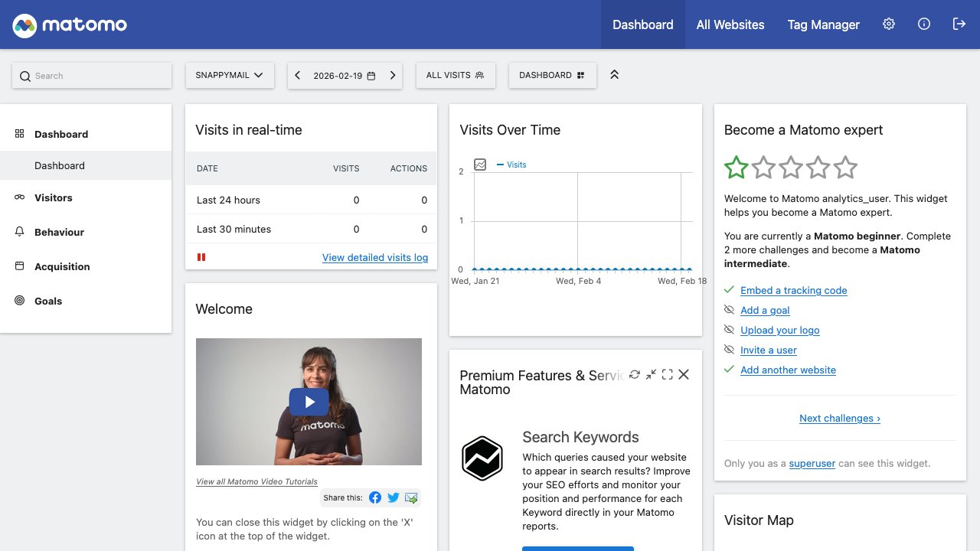Open the Administration settings gear icon
The width and height of the screenshot is (980, 551).
pyautogui.click(x=888, y=24)
